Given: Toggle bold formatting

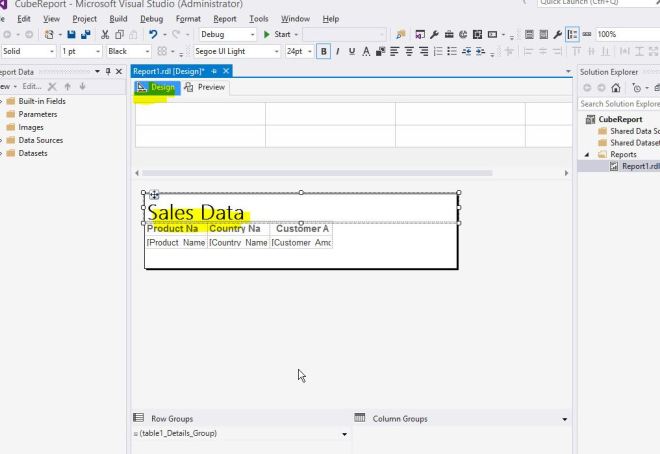Looking at the screenshot, I should tap(324, 51).
